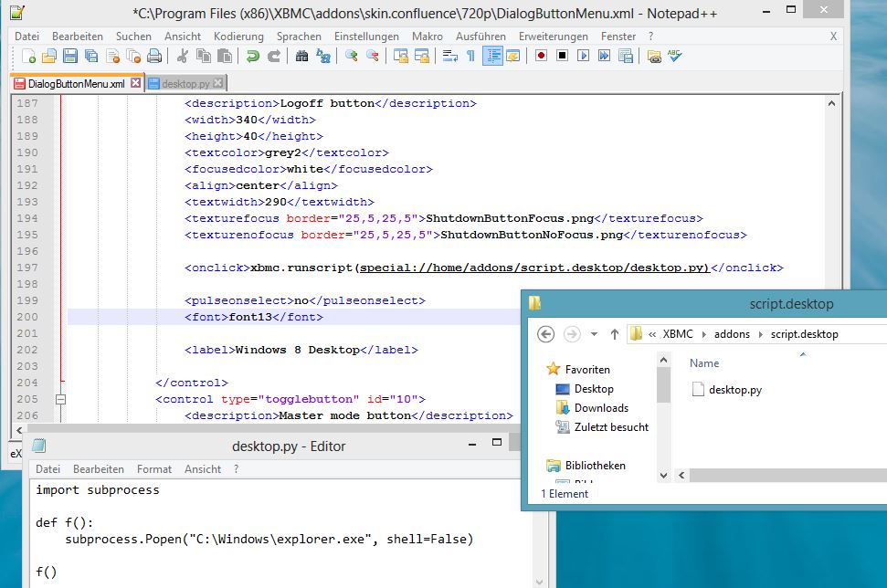Click the Play recorded macro icon
The image size is (887, 588).
click(583, 56)
